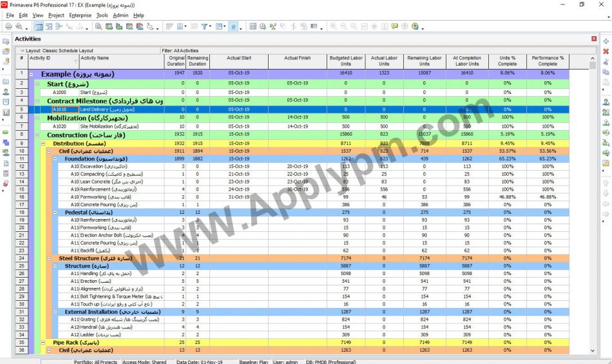612x364 pixels.
Task: Open the Admin menu
Action: (x=120, y=15)
